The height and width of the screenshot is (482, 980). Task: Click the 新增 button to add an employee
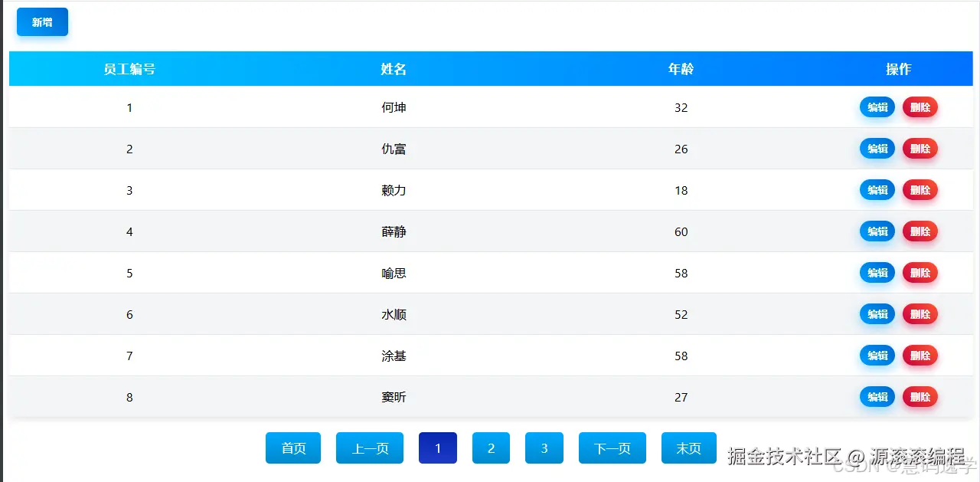click(42, 22)
